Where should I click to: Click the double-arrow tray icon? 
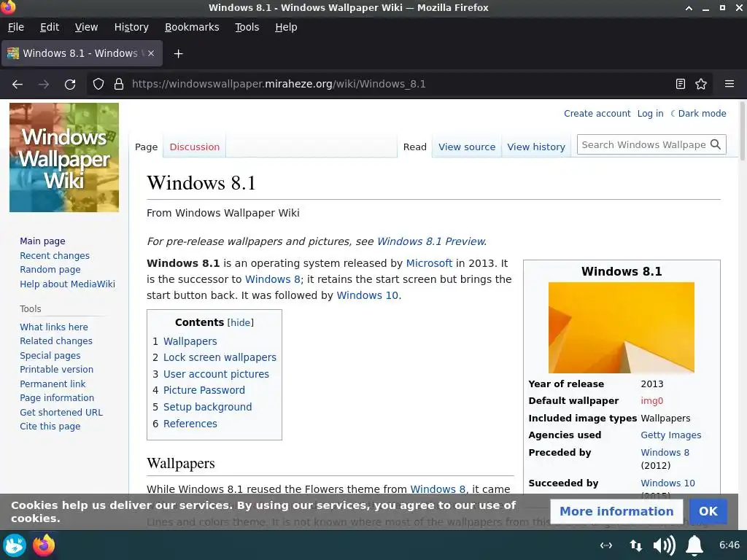click(606, 545)
